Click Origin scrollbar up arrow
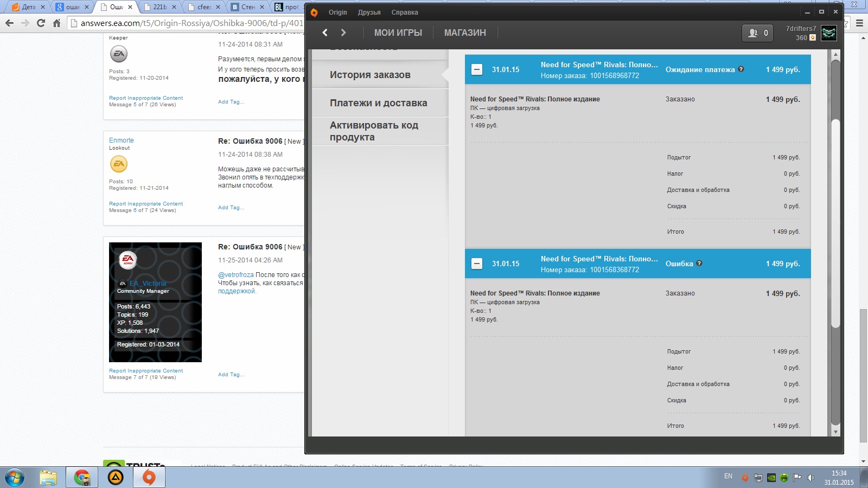This screenshot has height=488, width=868. pos(835,54)
